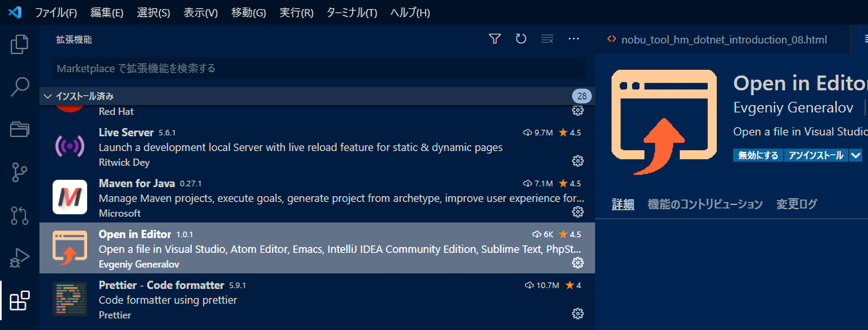Switch to the 変更ログ tab
This screenshot has height=330, width=868.
[796, 204]
